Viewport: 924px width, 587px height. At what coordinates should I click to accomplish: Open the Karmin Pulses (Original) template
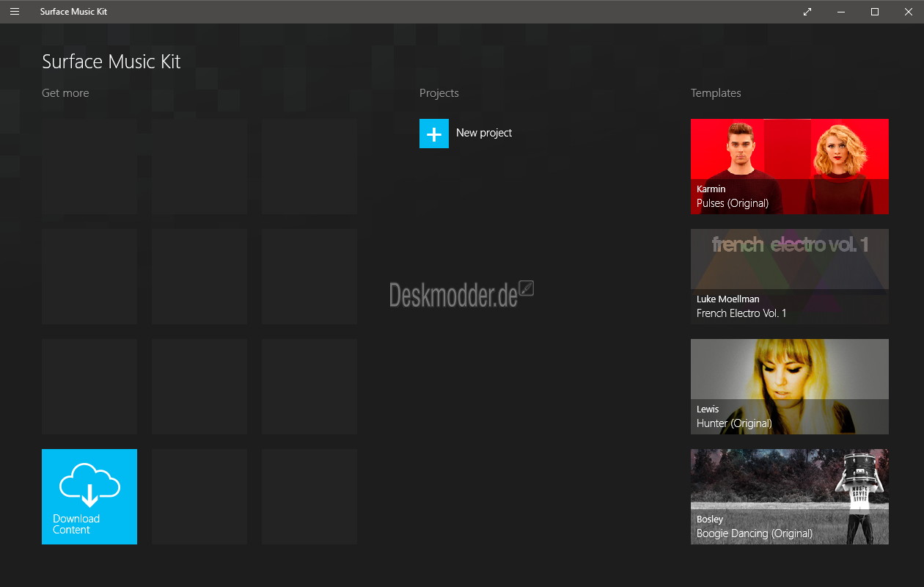coord(790,167)
